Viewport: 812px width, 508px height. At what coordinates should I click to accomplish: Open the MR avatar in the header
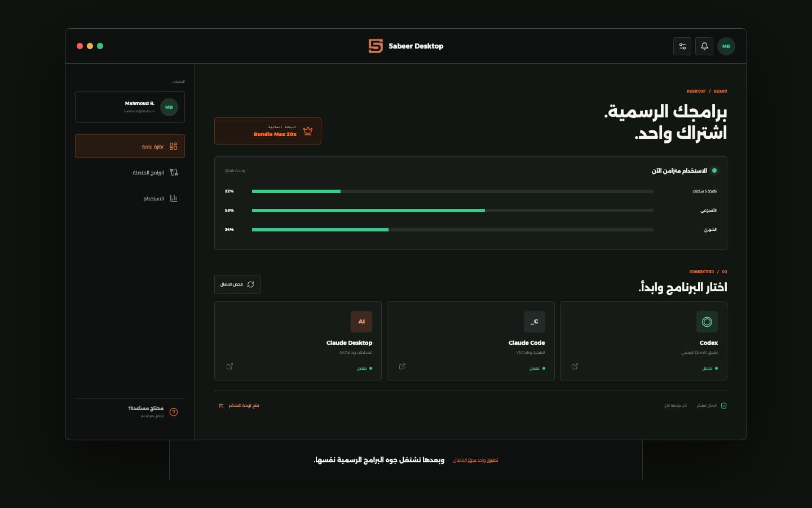pyautogui.click(x=726, y=46)
